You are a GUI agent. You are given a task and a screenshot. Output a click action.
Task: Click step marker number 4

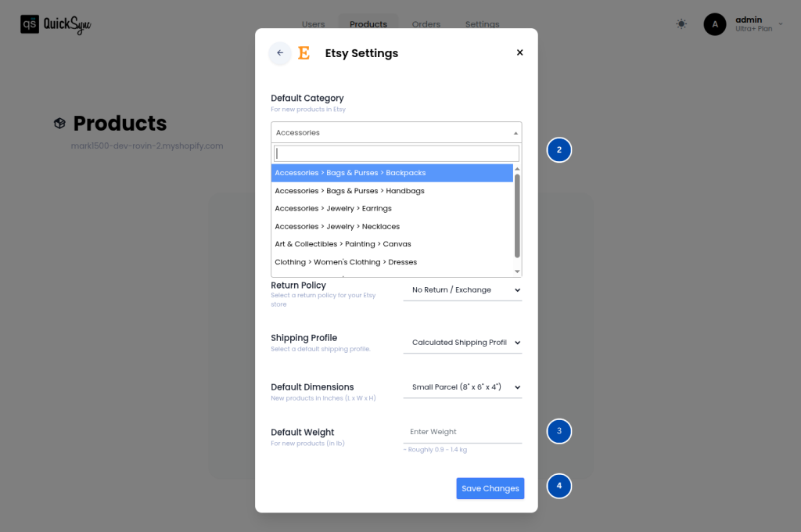559,486
